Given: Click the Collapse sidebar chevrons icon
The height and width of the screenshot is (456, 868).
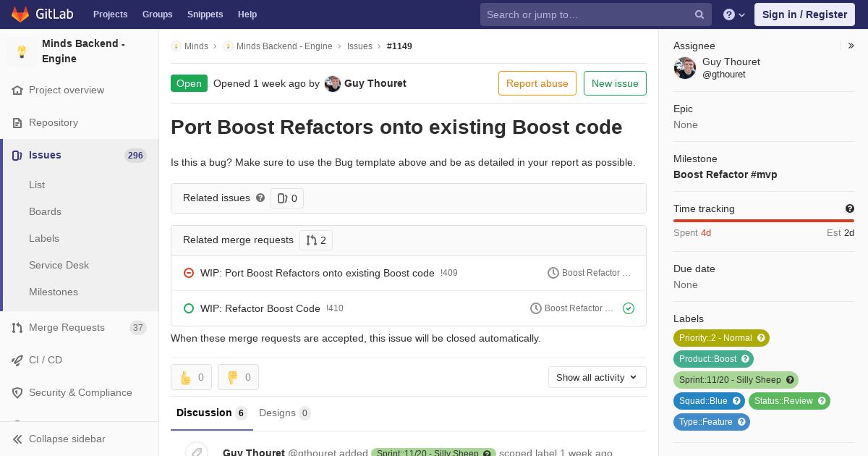Looking at the screenshot, I should (17, 439).
